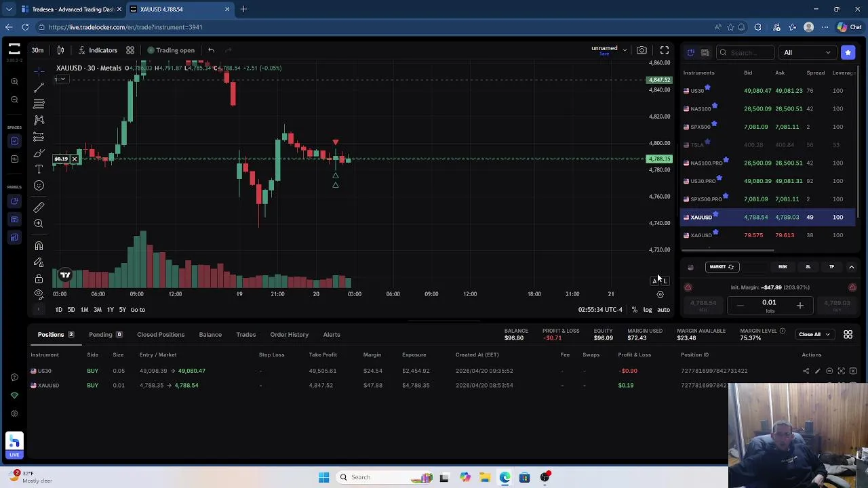Select the brush drawing tool
The image size is (868, 488).
39,153
